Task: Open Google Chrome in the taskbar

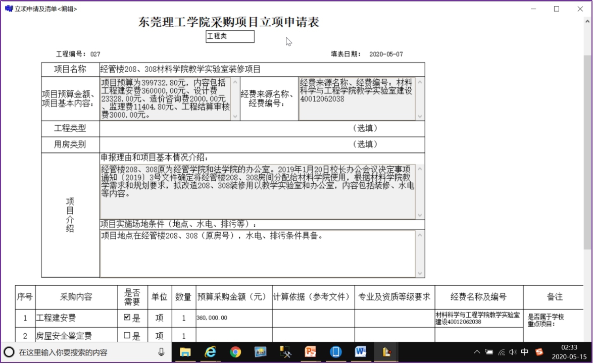Action: [235, 352]
